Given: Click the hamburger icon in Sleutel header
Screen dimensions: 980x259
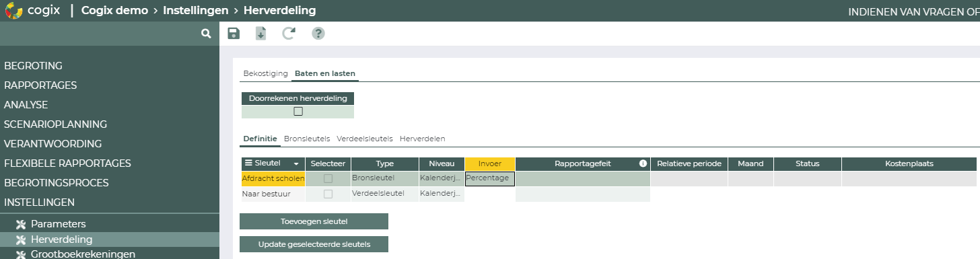Looking at the screenshot, I should click(x=248, y=163).
